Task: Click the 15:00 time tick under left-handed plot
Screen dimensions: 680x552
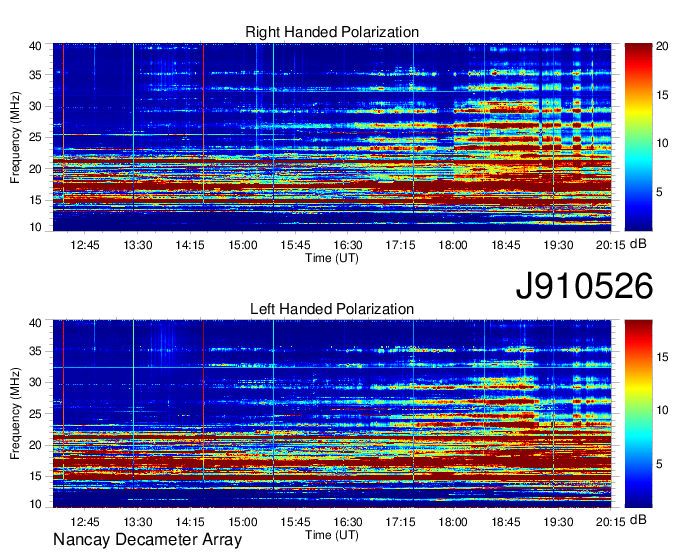Action: coord(243,522)
